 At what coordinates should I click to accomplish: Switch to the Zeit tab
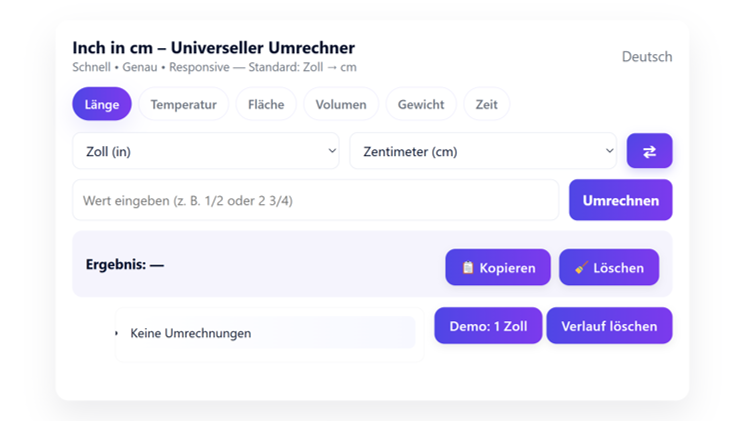tap(486, 104)
